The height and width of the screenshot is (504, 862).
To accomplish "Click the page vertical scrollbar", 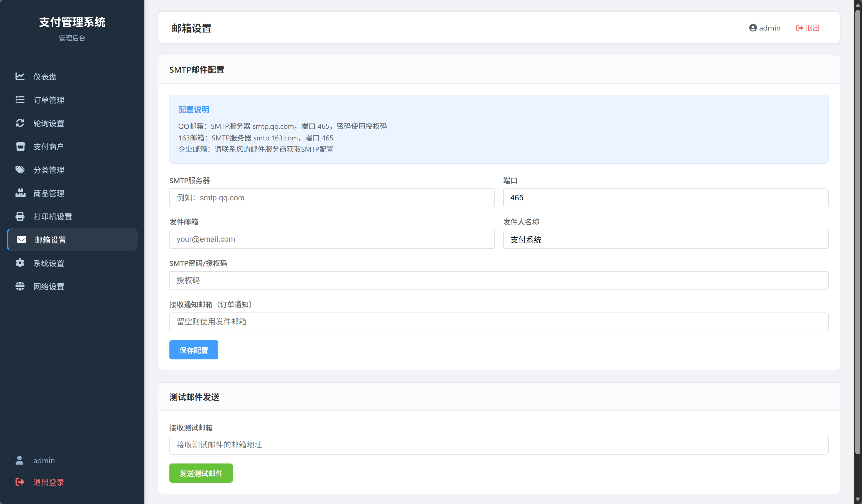I will tap(858, 233).
